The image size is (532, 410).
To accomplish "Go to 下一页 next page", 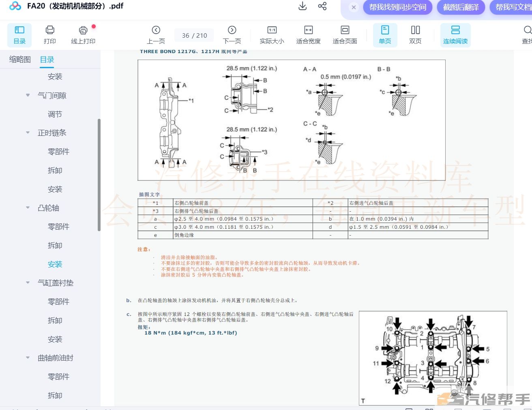I will (x=232, y=35).
